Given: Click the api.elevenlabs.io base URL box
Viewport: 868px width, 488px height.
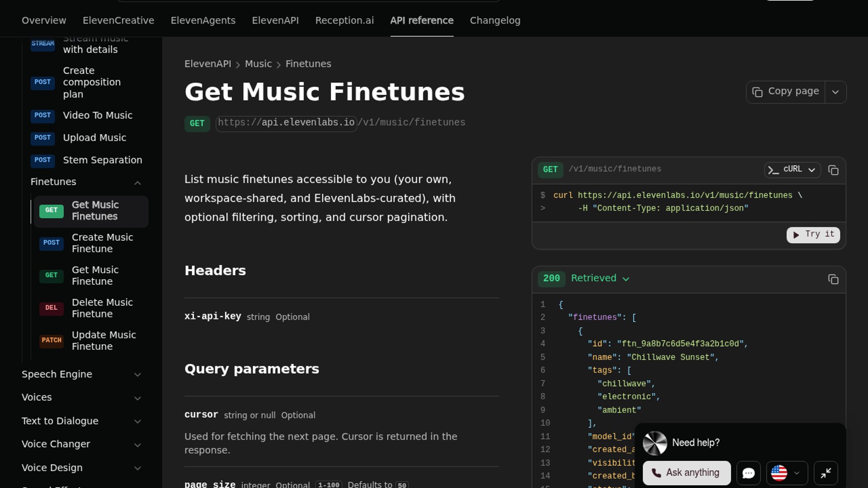Looking at the screenshot, I should point(286,123).
